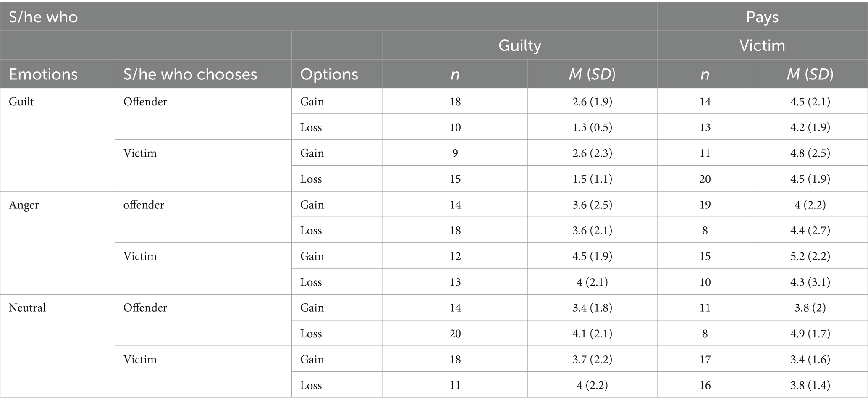Click the 'Guilty' column group header

519,45
